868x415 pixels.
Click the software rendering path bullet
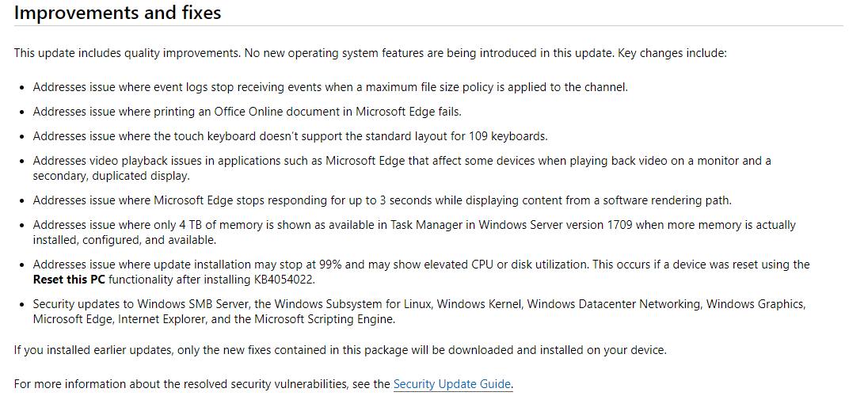click(x=382, y=200)
